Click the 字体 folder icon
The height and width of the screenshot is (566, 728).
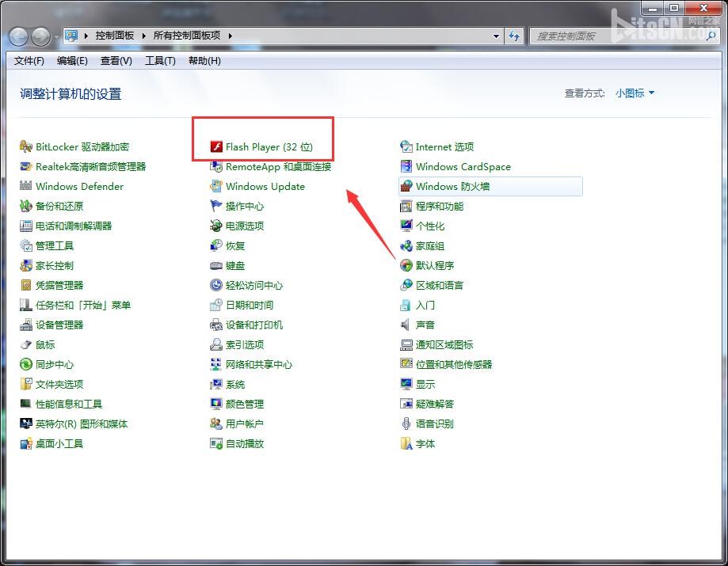click(x=406, y=443)
